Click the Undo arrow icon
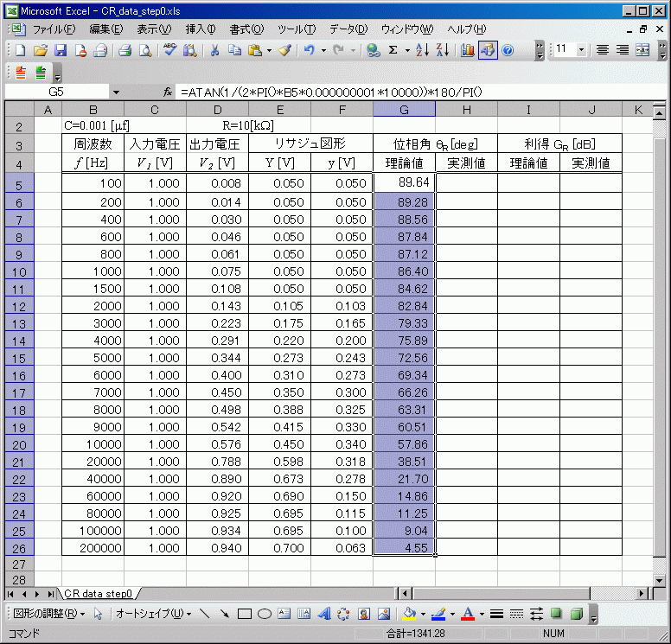This screenshot has height=644, width=671. 309,50
